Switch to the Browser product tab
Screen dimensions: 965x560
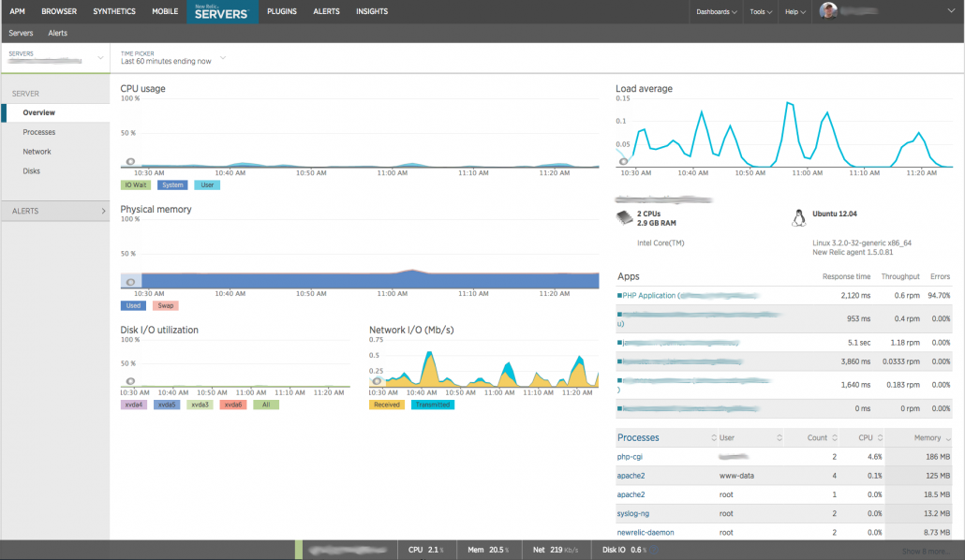pos(59,11)
